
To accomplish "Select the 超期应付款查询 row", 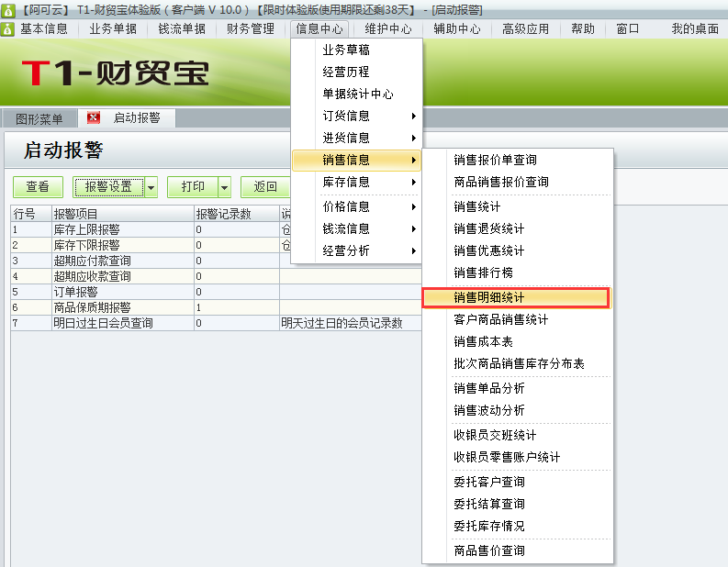I will (x=216, y=261).
